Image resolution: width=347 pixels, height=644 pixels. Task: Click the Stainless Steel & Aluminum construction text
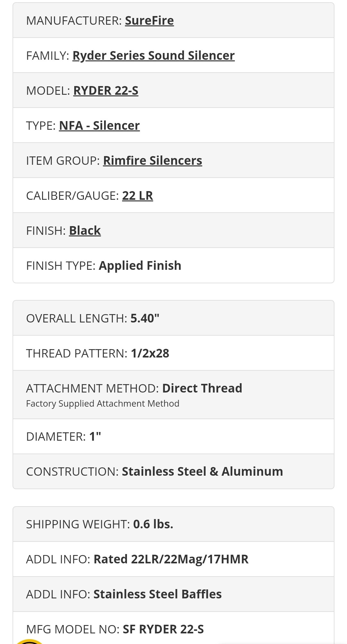[202, 472]
